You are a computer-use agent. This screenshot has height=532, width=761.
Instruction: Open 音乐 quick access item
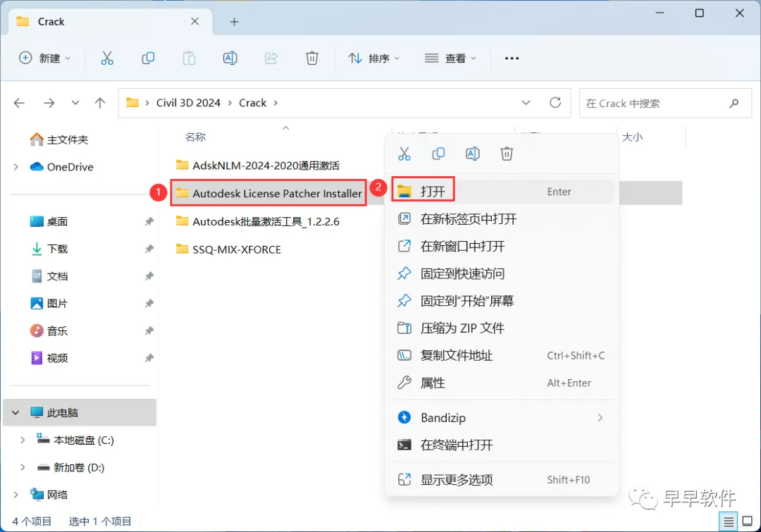[x=49, y=331]
